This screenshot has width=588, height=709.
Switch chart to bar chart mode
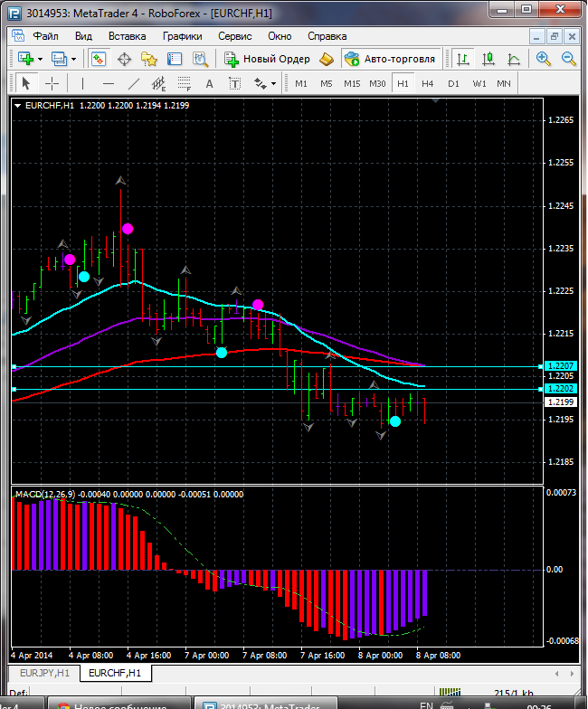click(x=463, y=59)
